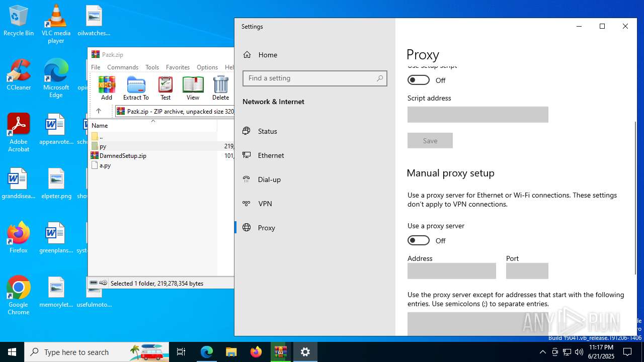The height and width of the screenshot is (362, 644).
Task: Open Adobe Acrobat desktop shortcut
Action: pos(19,133)
